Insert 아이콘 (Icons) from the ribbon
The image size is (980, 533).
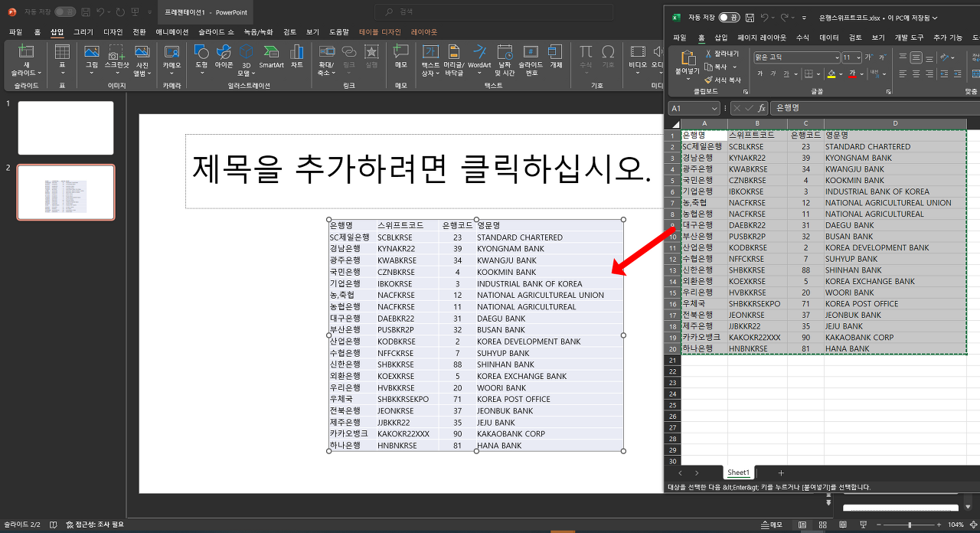(224, 58)
